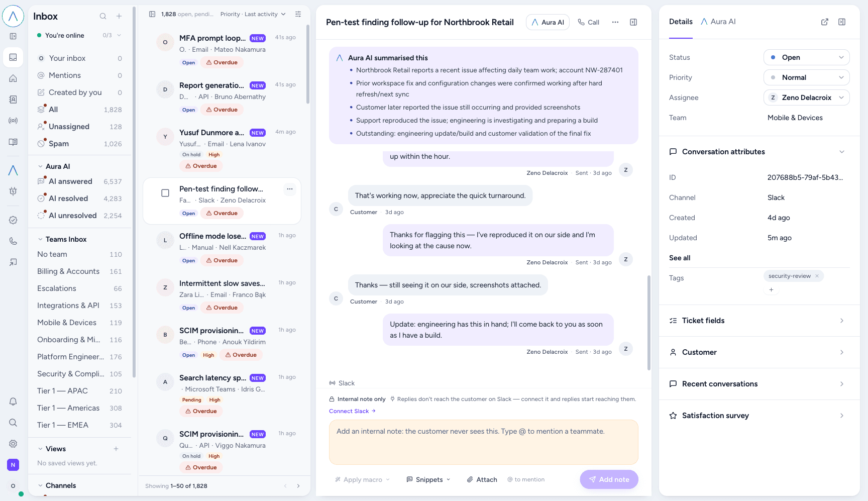The width and height of the screenshot is (868, 501).
Task: Select checkbox on Pen-test finding conversation
Action: point(165,193)
